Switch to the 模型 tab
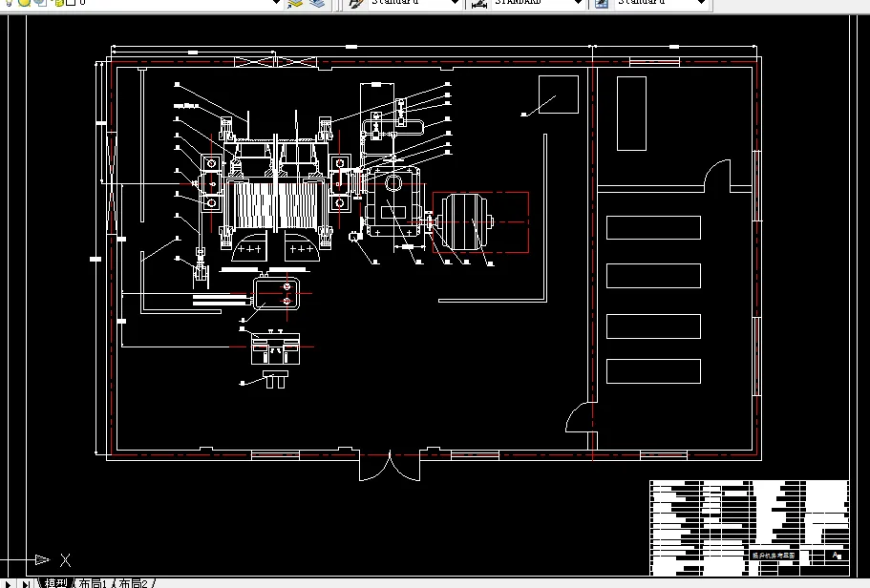Screen dimensions: 870x588 (x=55, y=583)
